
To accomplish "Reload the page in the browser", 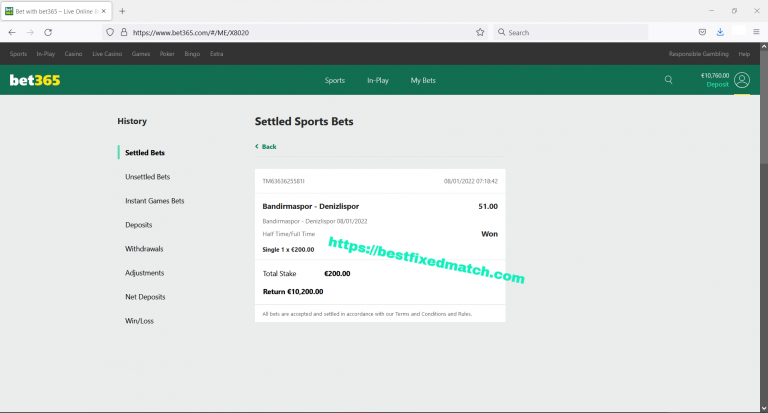I will 48,32.
